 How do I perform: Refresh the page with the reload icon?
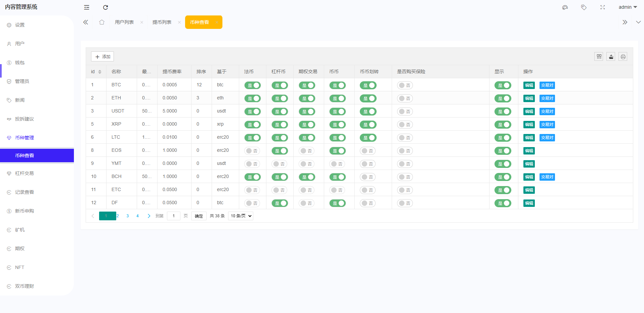point(105,7)
